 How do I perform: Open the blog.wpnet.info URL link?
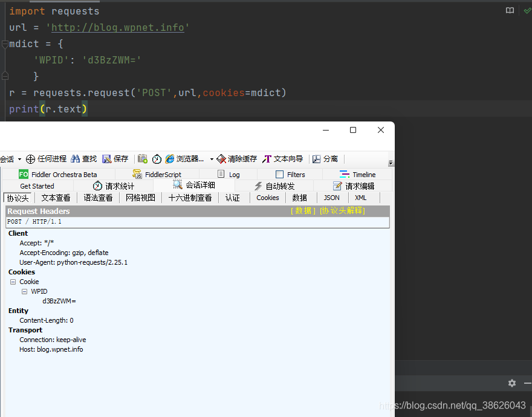click(118, 27)
